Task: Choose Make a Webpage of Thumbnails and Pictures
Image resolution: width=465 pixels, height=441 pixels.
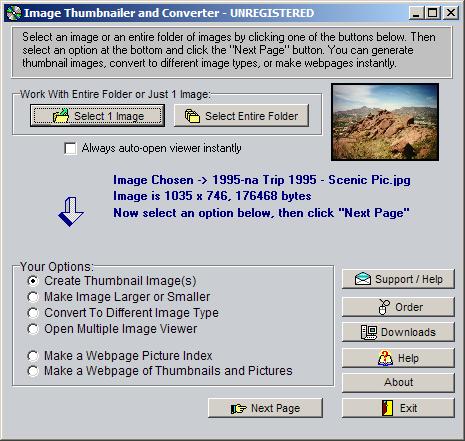Action: (33, 371)
